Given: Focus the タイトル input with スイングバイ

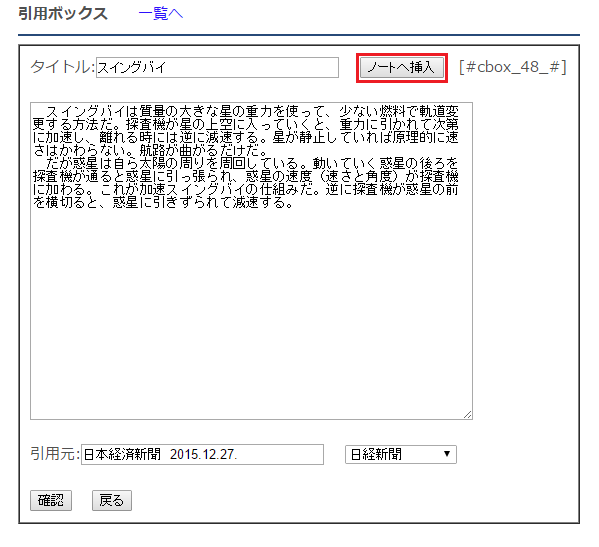Looking at the screenshot, I should pos(217,68).
